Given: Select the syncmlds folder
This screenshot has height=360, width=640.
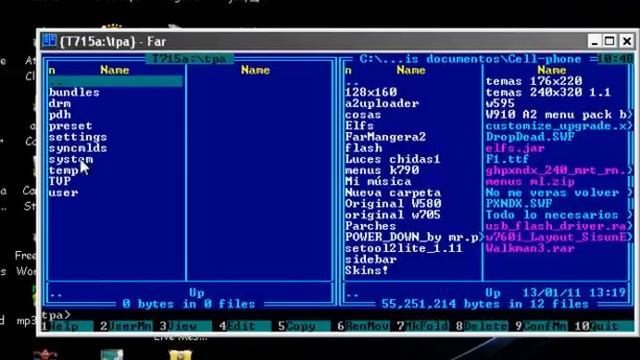Looking at the screenshot, I should (x=78, y=148).
